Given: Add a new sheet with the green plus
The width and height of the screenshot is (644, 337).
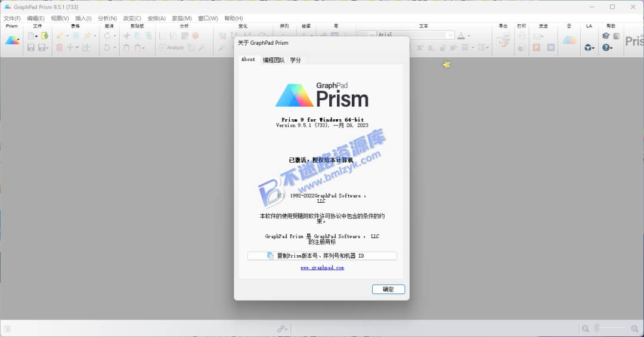Looking at the screenshot, I should pos(70,47).
